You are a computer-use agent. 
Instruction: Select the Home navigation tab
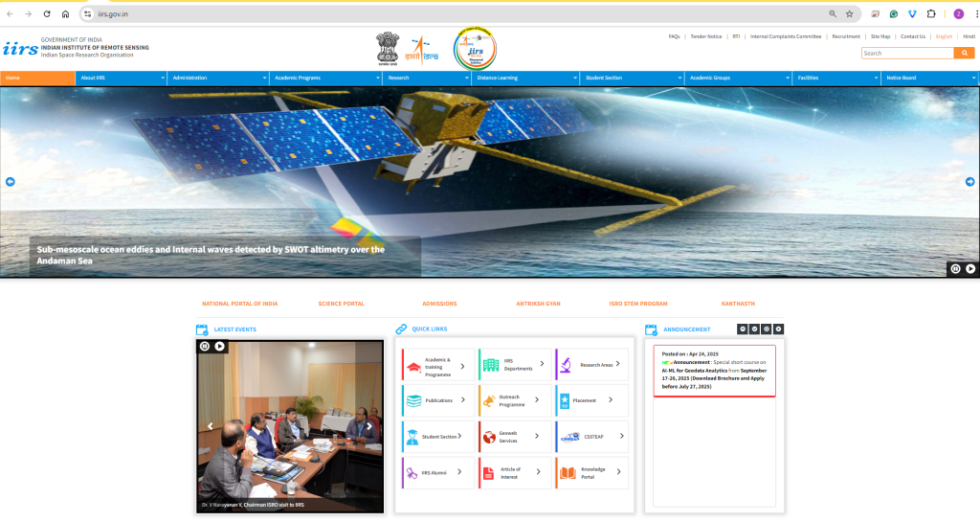(37, 79)
